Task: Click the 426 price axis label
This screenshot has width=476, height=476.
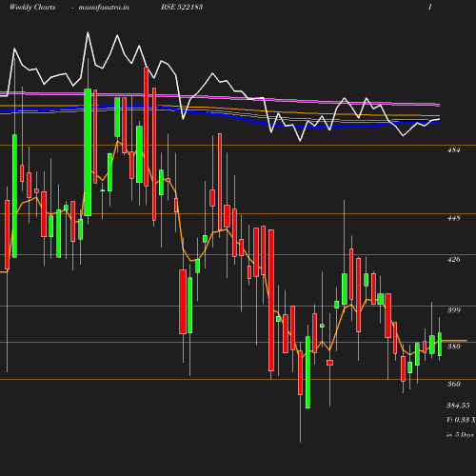Action: (453, 259)
